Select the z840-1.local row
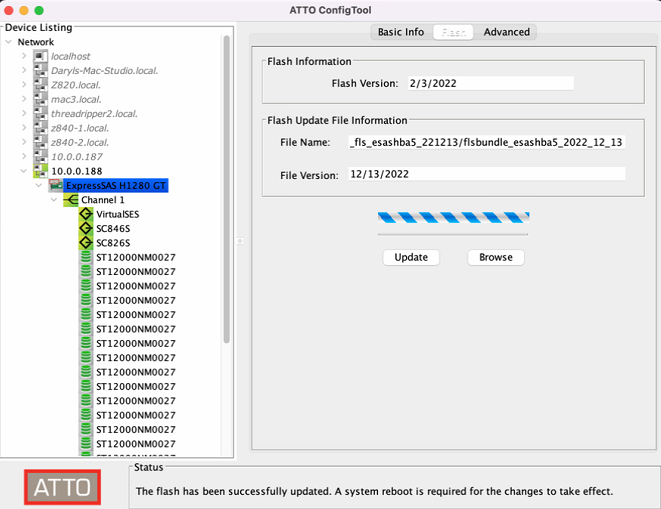 pyautogui.click(x=80, y=128)
